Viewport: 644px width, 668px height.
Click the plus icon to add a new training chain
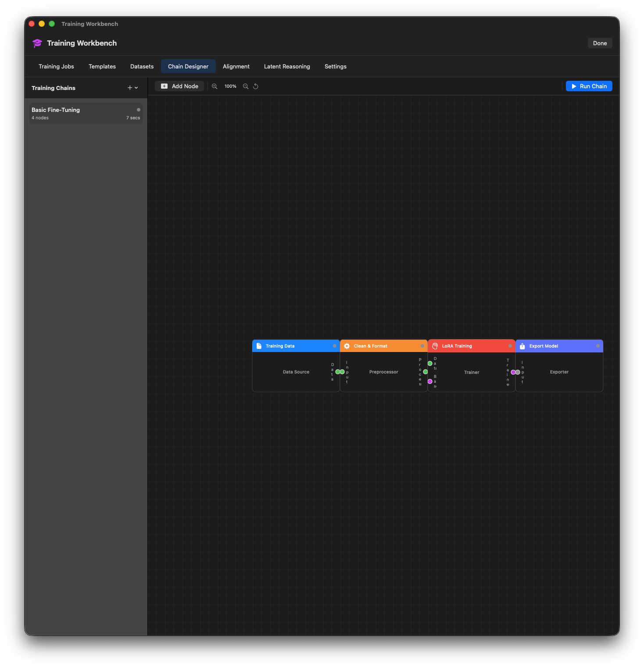click(x=129, y=88)
